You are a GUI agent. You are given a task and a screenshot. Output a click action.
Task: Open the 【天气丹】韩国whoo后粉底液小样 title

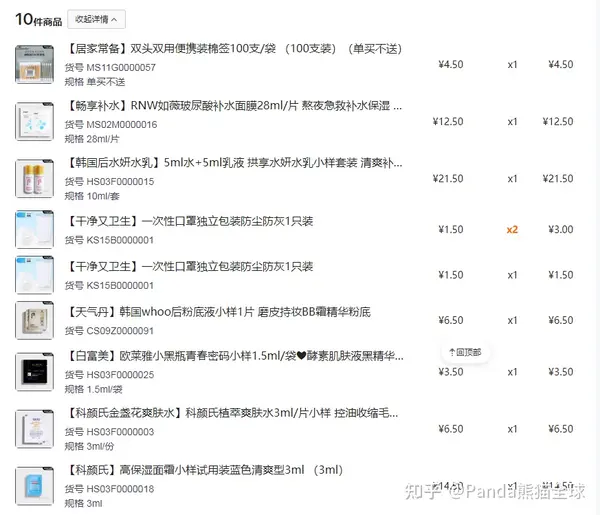(218, 312)
